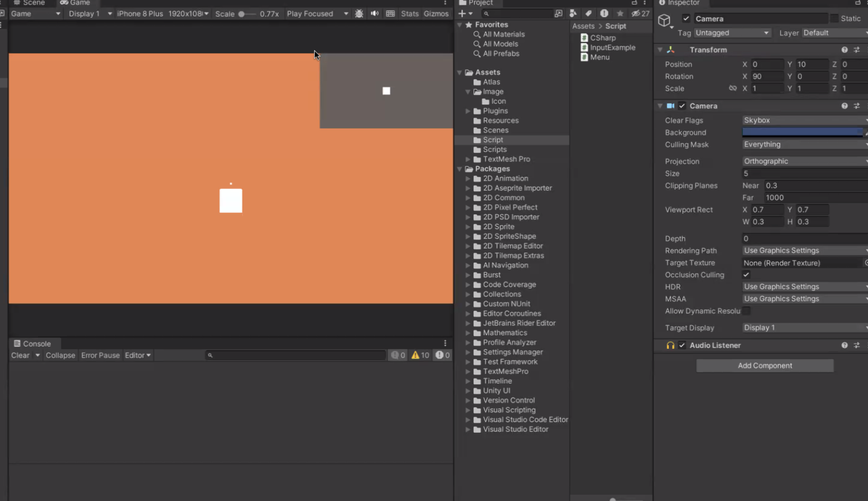
Task: Toggle the keyboard shortcuts icon in Game toolbar
Action: coord(390,14)
